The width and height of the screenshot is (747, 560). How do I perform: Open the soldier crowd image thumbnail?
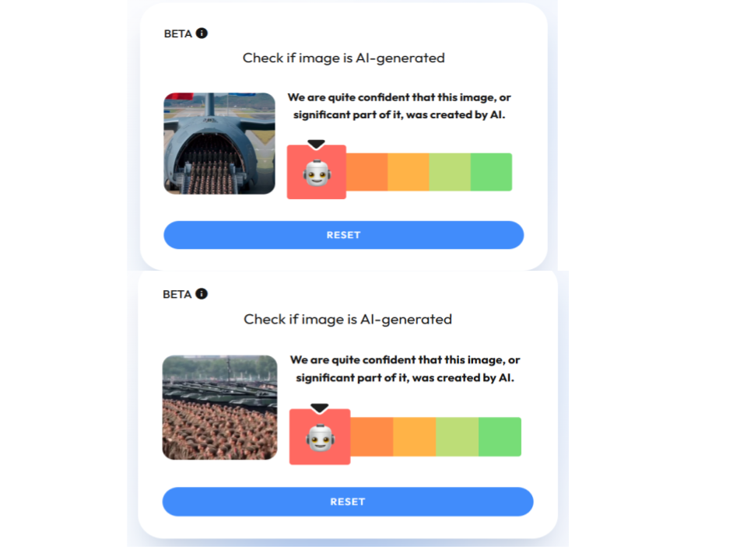point(219,407)
